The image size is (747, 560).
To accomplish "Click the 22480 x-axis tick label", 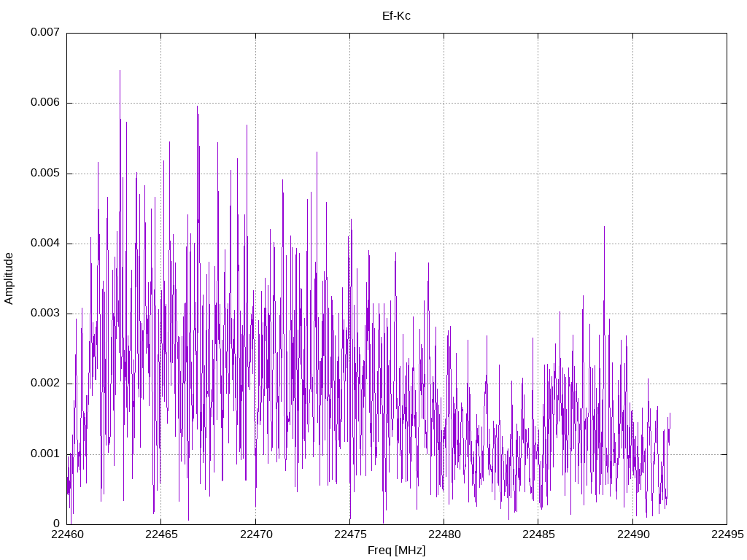I will coord(444,534).
